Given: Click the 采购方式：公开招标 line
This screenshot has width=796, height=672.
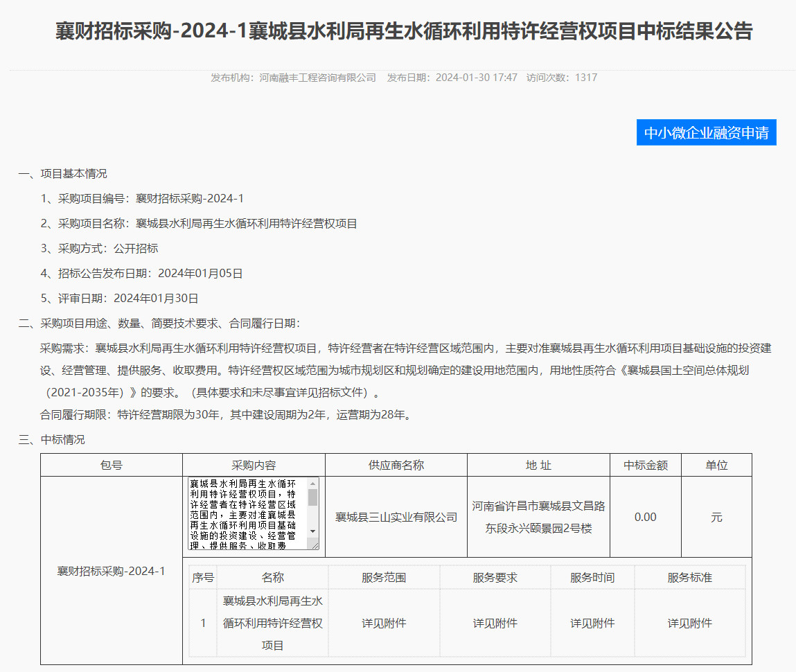Looking at the screenshot, I should tap(100, 248).
